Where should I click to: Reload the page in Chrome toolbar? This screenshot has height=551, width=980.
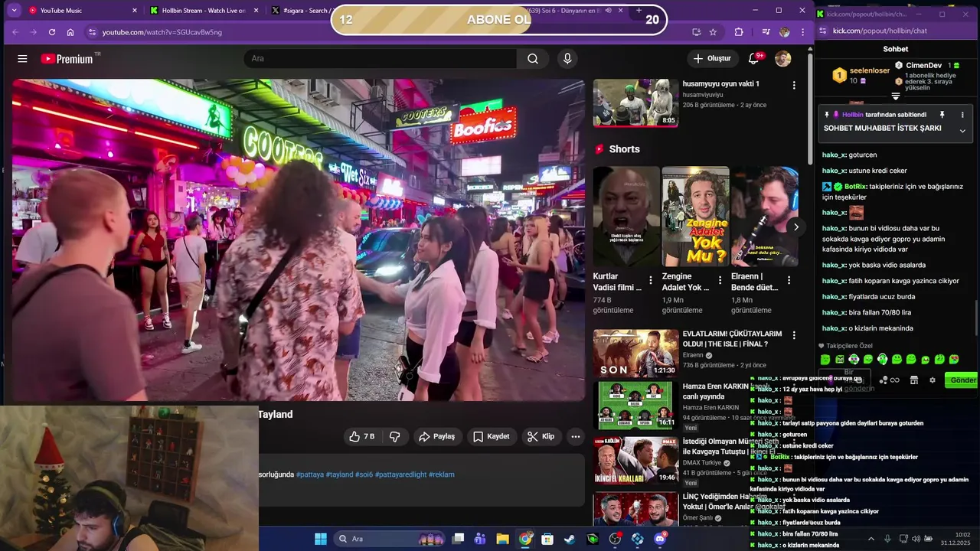point(52,32)
